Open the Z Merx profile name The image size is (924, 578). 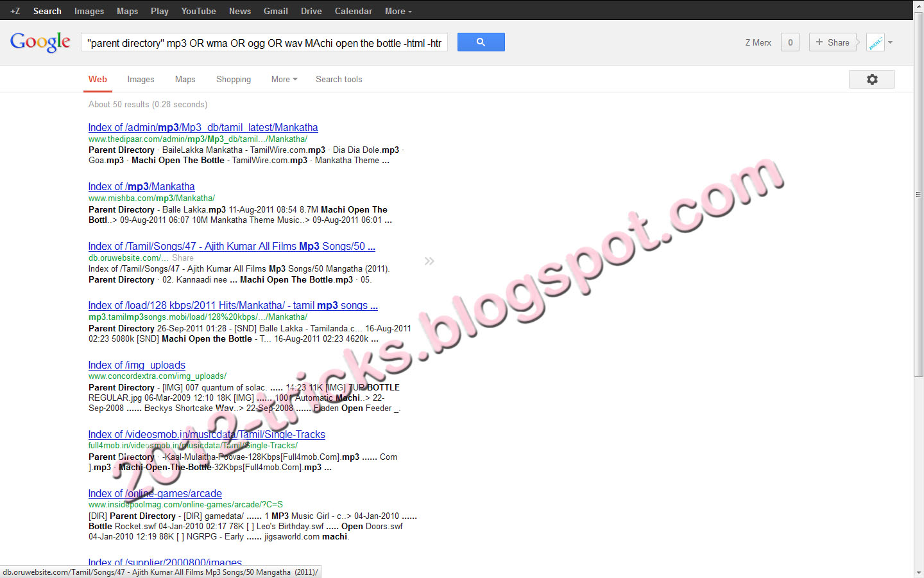(758, 42)
